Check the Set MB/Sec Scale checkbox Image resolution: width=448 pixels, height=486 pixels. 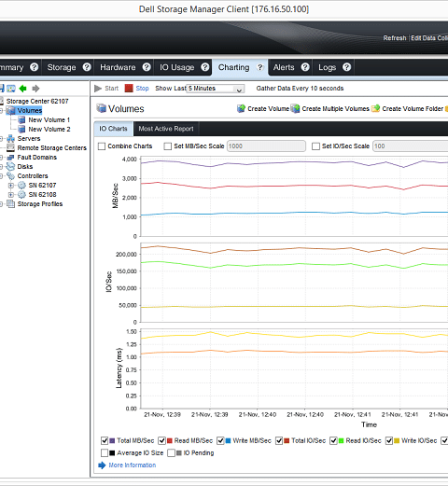tap(168, 146)
